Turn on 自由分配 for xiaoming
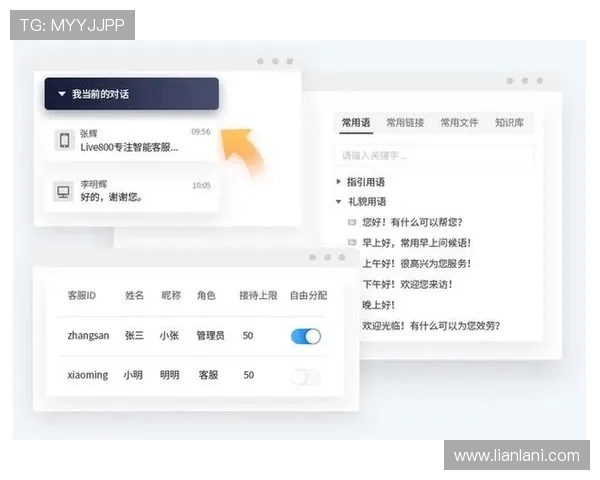This screenshot has width=600, height=480. click(306, 377)
